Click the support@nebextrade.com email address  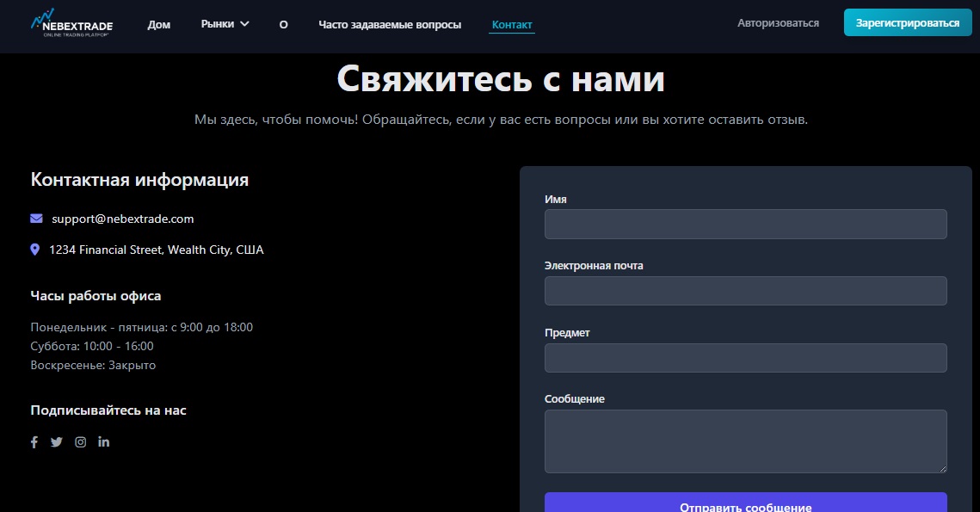[122, 219]
